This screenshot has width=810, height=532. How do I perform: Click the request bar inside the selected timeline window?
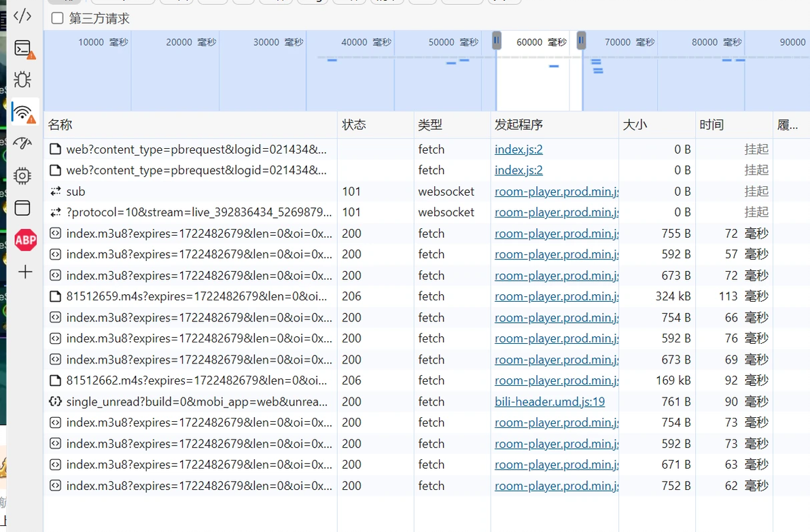[554, 66]
